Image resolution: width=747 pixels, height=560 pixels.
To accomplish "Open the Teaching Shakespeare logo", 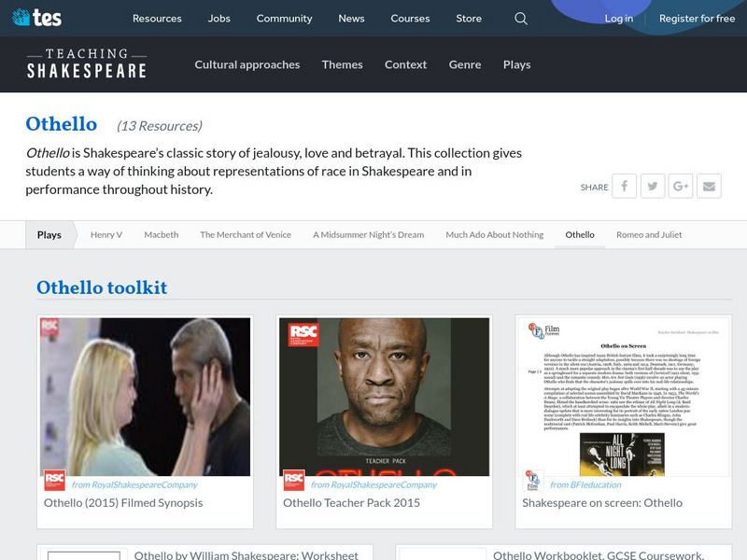I will [x=87, y=63].
